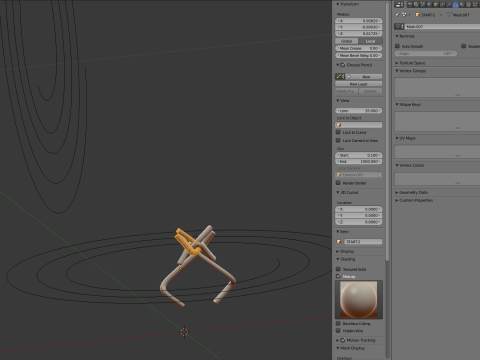This screenshot has width=480, height=360.
Task: Toggle the Double Sided checkbox
Action: [463, 46]
